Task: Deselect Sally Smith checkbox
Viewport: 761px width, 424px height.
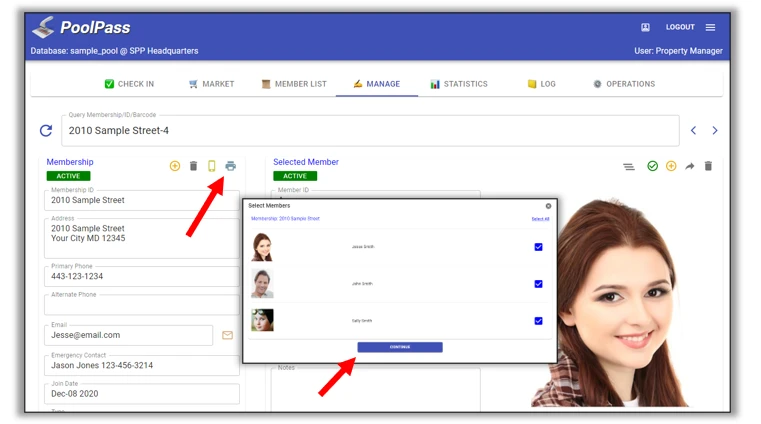Action: click(x=538, y=321)
